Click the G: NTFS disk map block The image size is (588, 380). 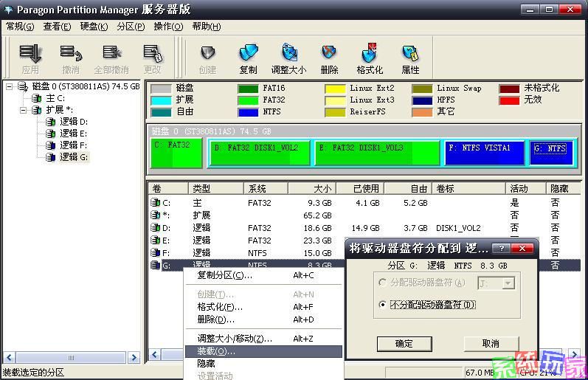tap(550, 153)
